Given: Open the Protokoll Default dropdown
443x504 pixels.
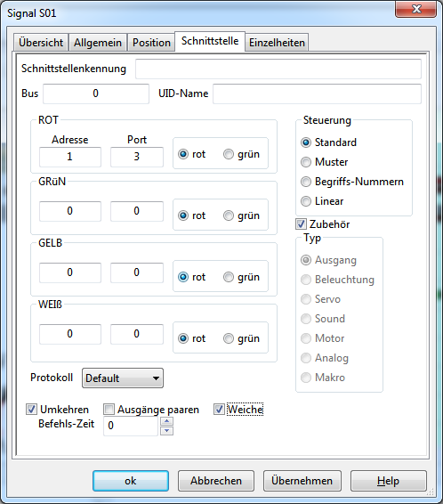Looking at the screenshot, I should 123,378.
